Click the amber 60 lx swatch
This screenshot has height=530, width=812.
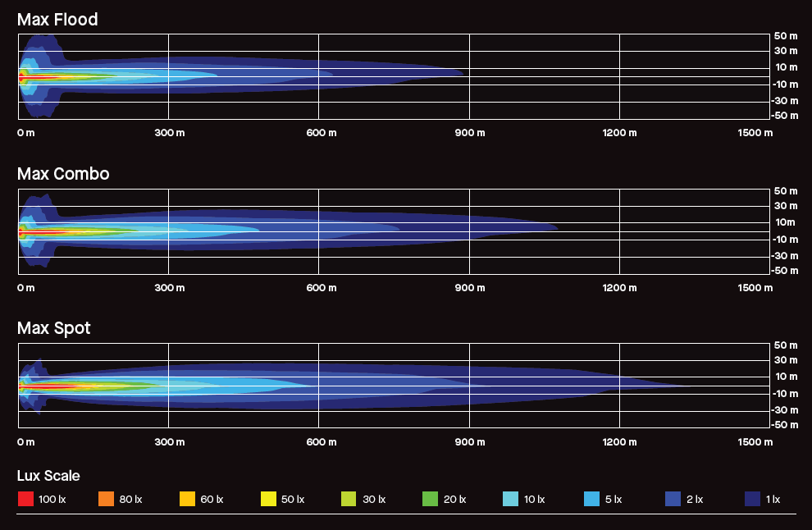click(187, 499)
